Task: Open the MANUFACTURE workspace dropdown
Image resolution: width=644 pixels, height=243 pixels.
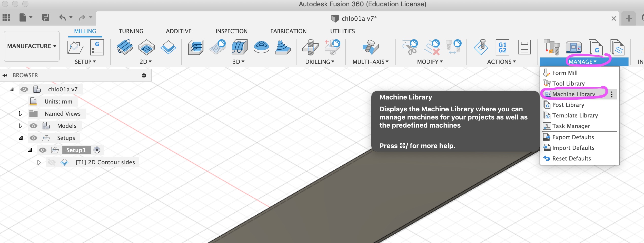Action: point(32,46)
